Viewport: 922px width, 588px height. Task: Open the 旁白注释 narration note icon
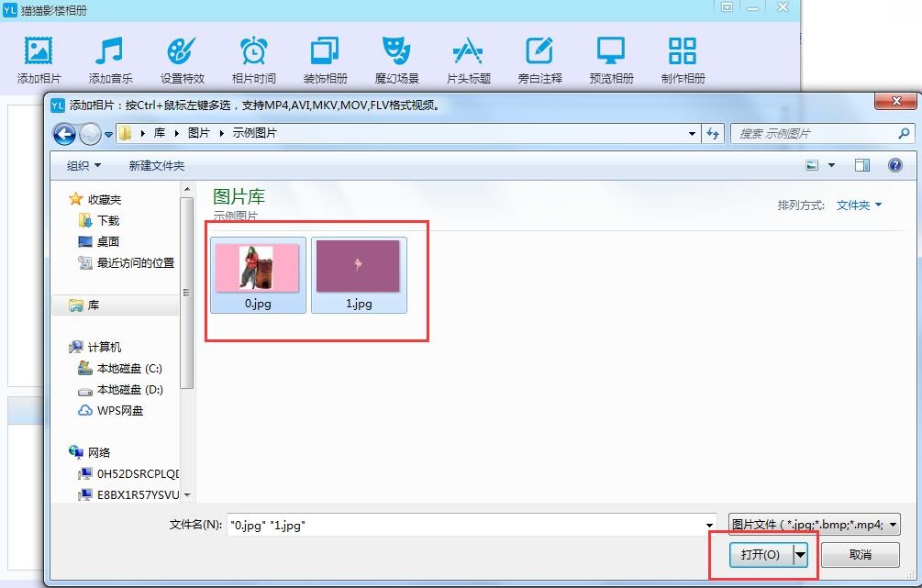539,51
